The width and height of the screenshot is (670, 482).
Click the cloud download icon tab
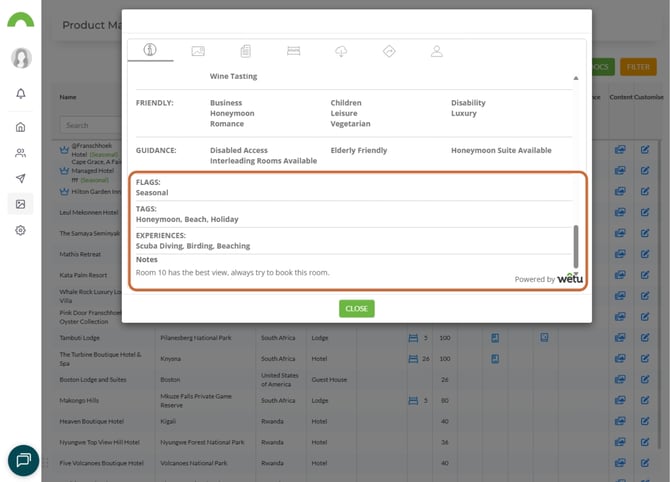pos(341,50)
